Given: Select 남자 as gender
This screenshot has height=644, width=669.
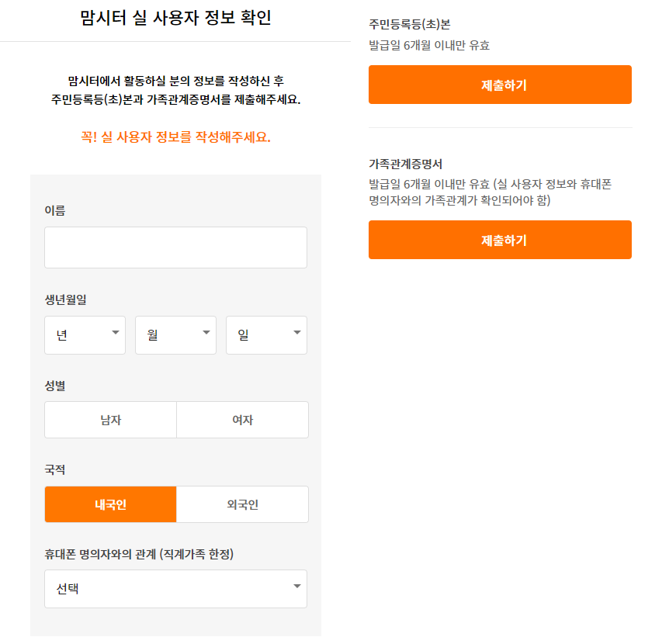Looking at the screenshot, I should tap(110, 420).
